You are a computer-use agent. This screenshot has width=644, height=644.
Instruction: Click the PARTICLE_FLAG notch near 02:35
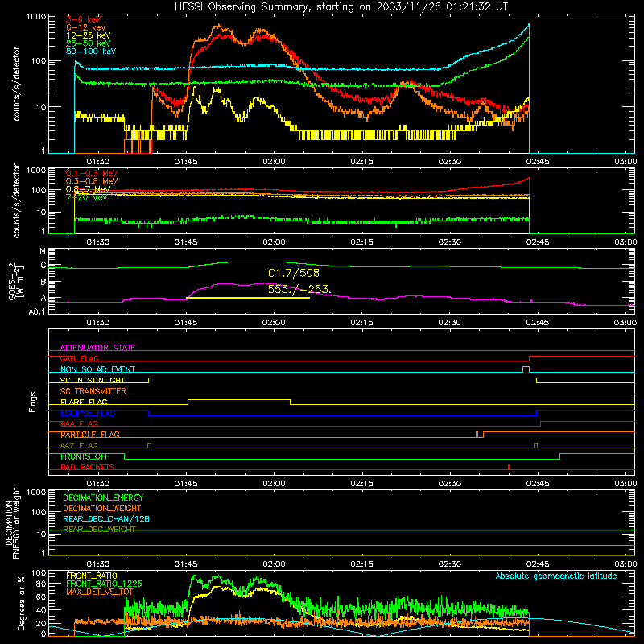coord(480,435)
